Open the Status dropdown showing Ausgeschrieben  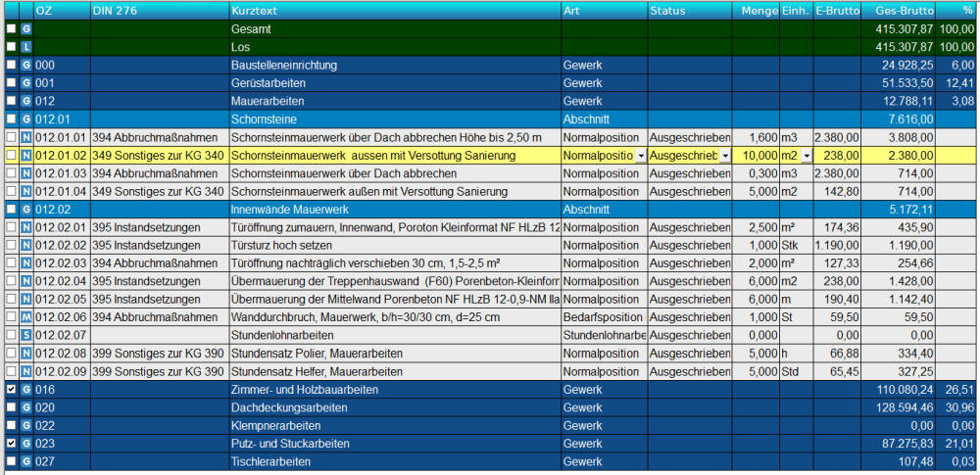pos(725,156)
